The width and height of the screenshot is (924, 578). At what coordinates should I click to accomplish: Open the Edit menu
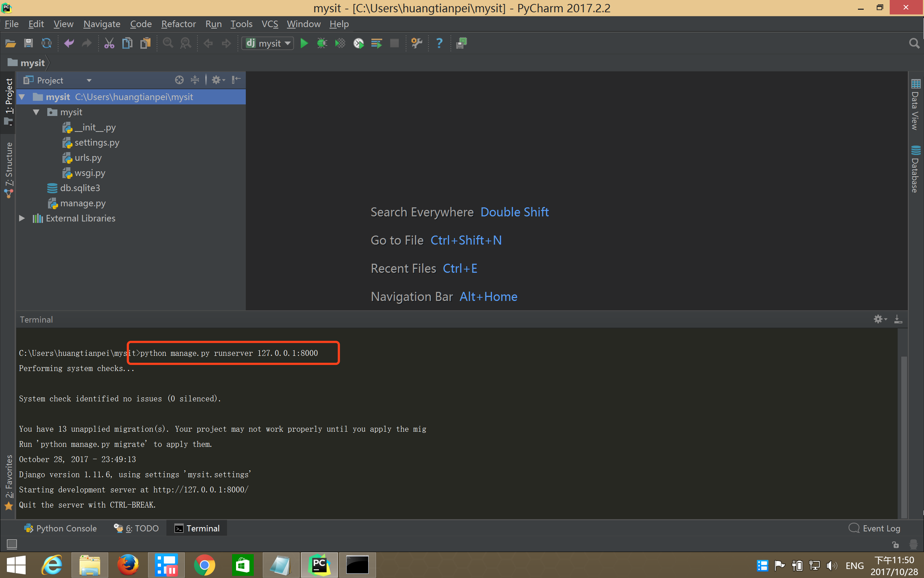tap(36, 24)
